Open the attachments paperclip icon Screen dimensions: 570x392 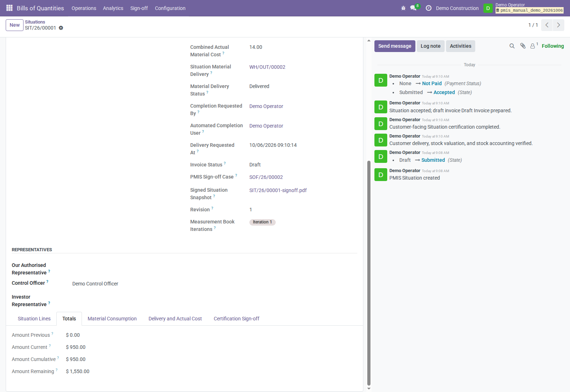point(523,46)
